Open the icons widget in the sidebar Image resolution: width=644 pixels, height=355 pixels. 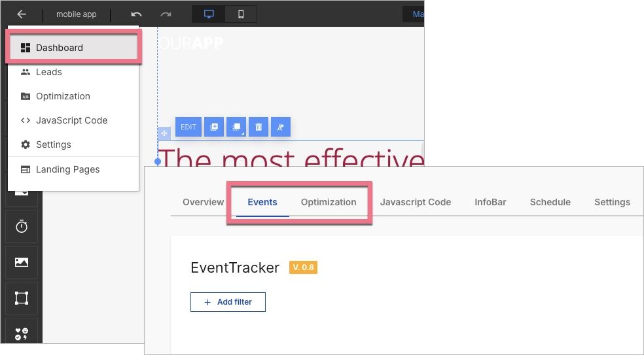(x=22, y=333)
